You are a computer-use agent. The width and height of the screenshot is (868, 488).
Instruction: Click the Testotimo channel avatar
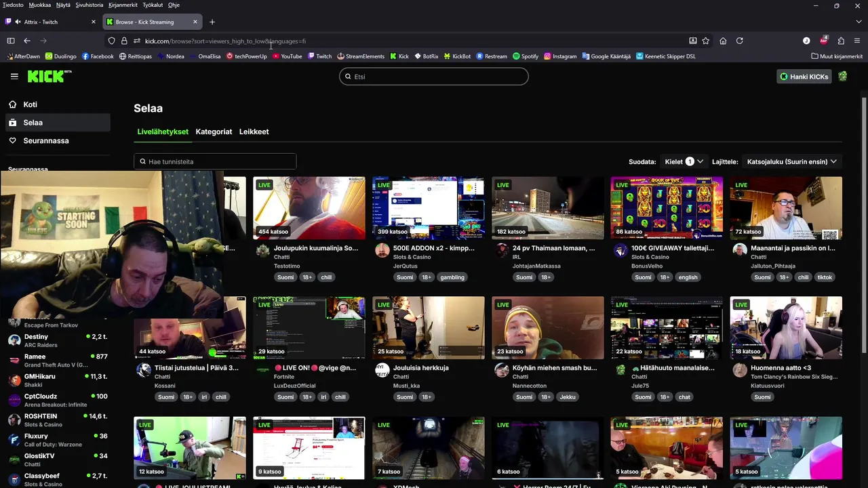point(263,250)
